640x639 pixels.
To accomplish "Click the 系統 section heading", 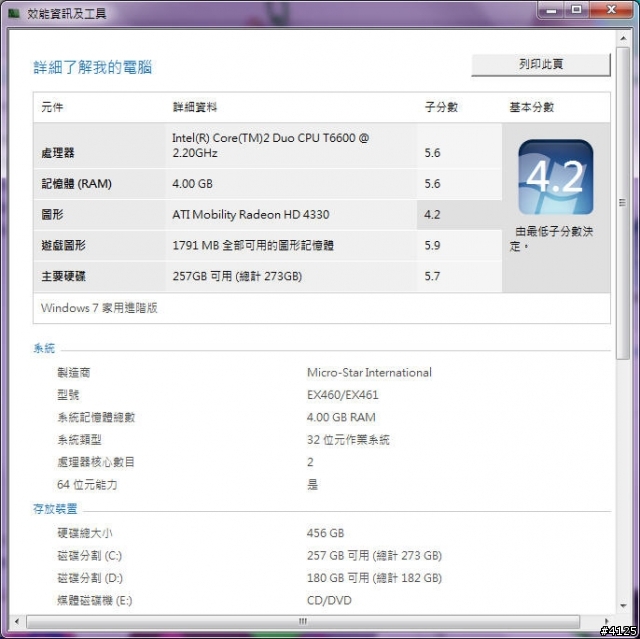I will pos(44,348).
